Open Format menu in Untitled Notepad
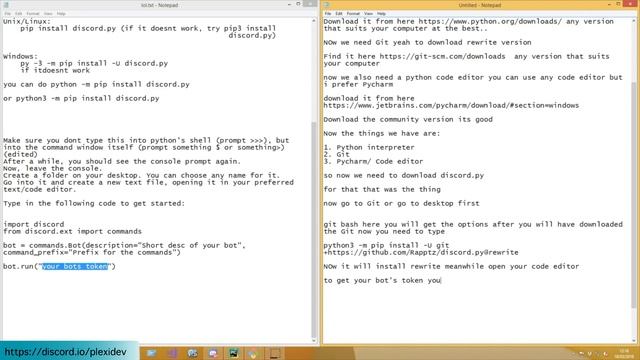640x360 pixels. pyautogui.click(x=353, y=13)
